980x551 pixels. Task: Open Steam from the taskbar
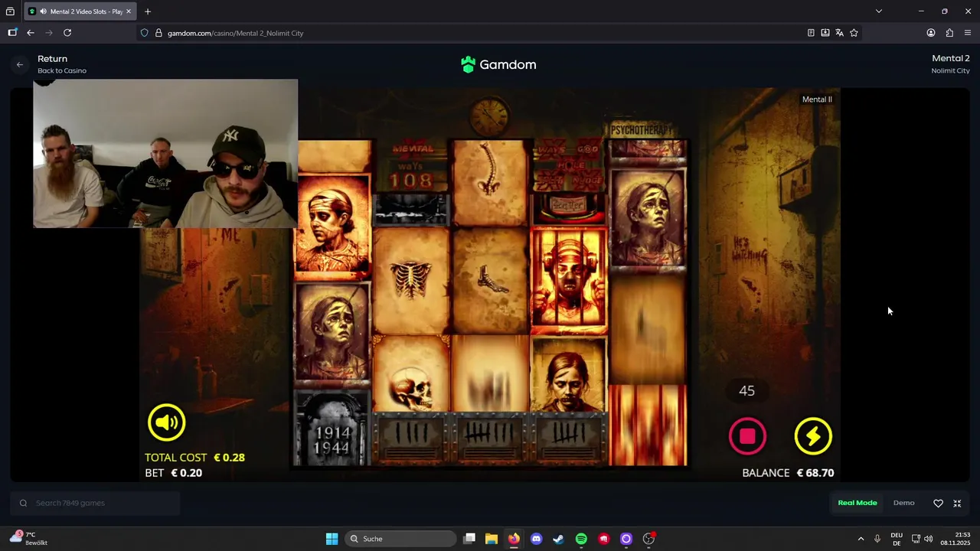[x=559, y=539]
